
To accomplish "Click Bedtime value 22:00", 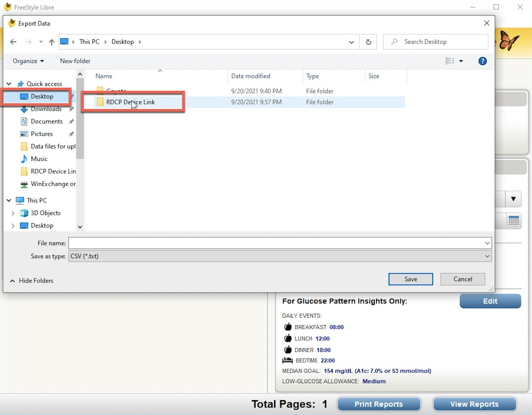I will [328, 360].
